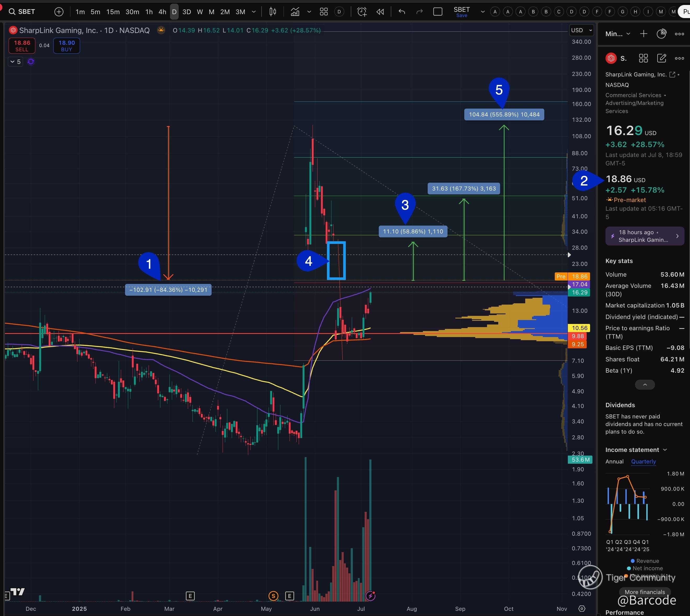Open the candlestick chart type menu
The image size is (690, 616).
(x=273, y=12)
